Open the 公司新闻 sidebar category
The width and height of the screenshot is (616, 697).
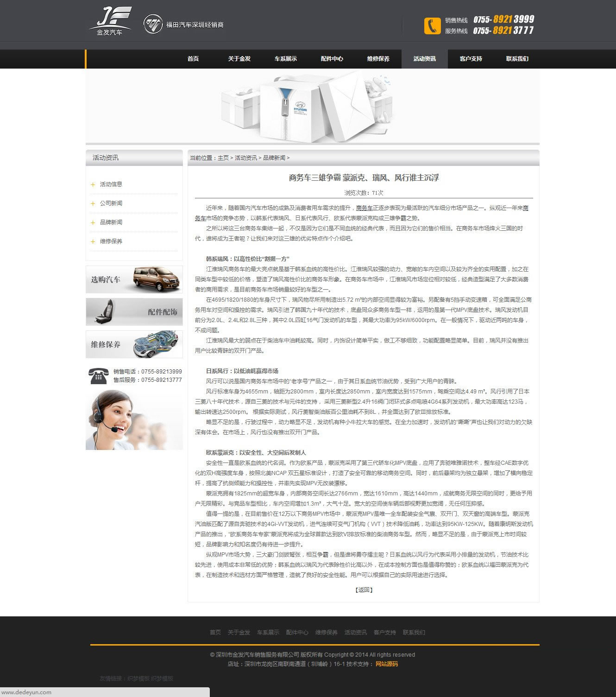coord(111,203)
